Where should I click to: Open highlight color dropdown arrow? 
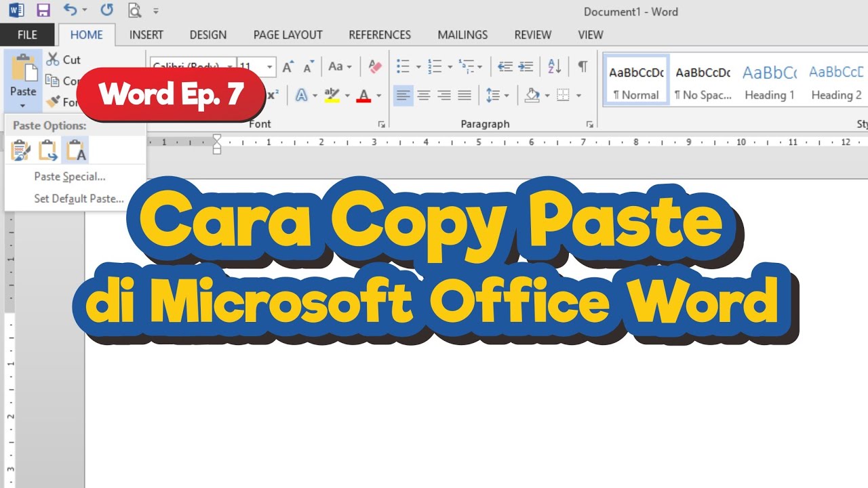[347, 96]
